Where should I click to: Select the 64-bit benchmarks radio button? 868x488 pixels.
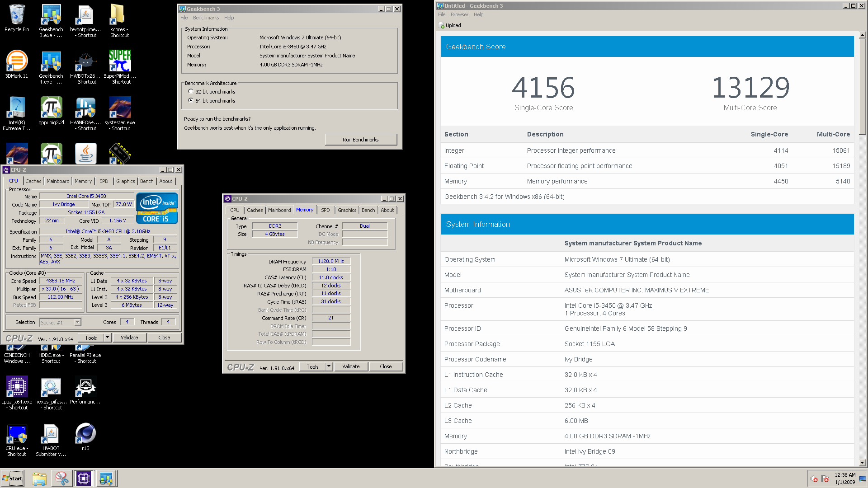191,101
